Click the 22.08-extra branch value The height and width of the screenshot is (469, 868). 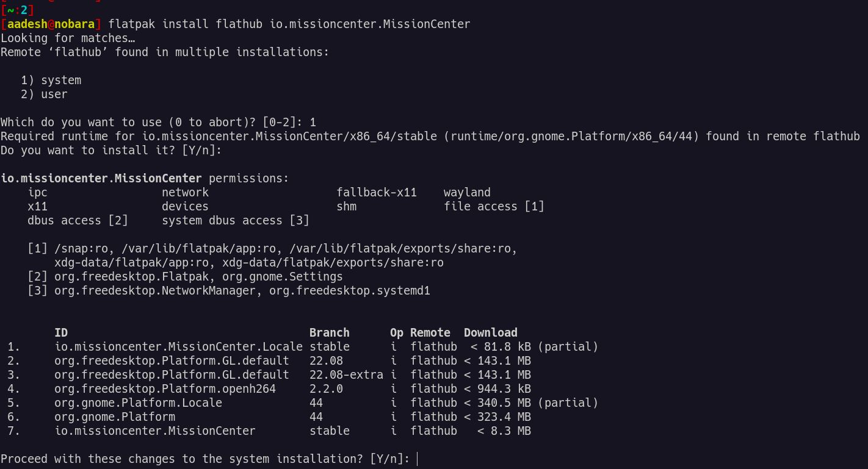pos(346,374)
